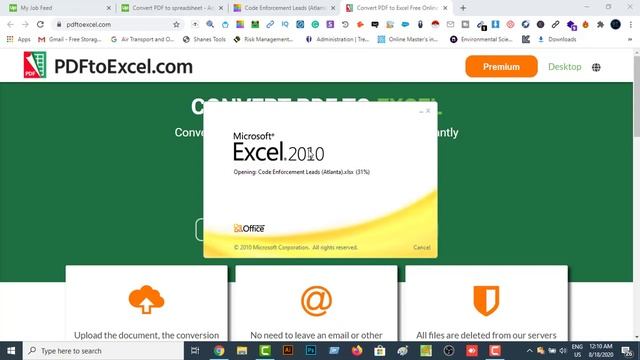Open the Air Transport bookmark

(142, 39)
